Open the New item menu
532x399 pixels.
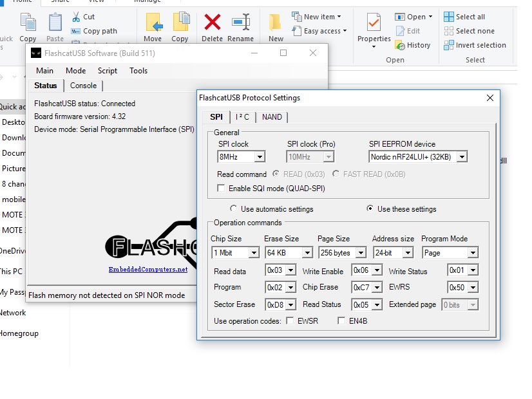316,17
